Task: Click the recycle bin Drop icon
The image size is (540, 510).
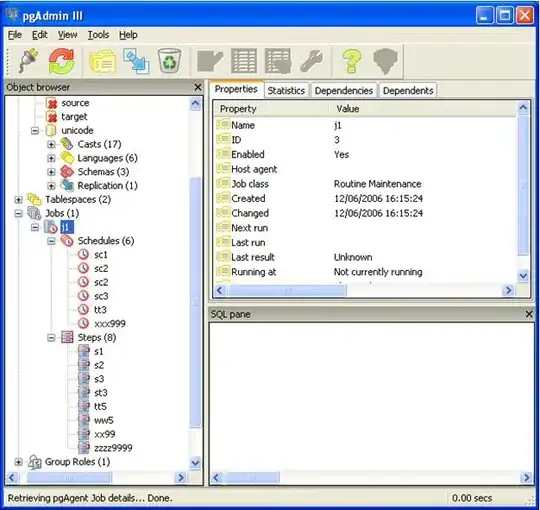Action: [x=169, y=61]
